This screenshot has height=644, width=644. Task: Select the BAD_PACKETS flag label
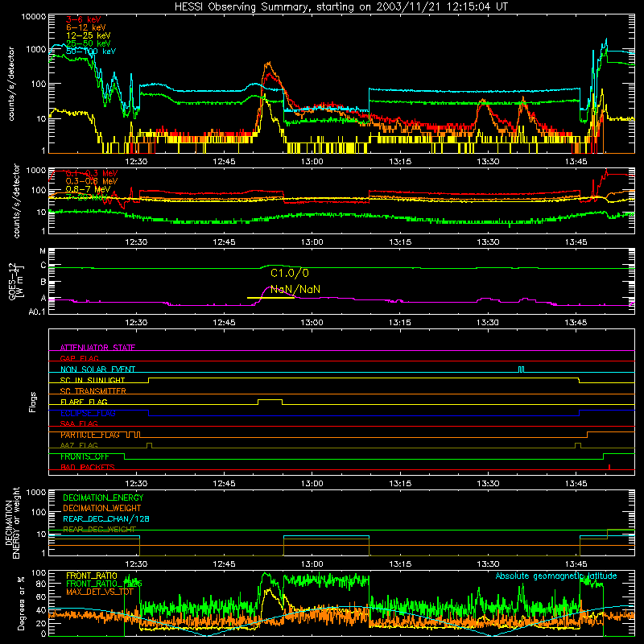pos(88,467)
